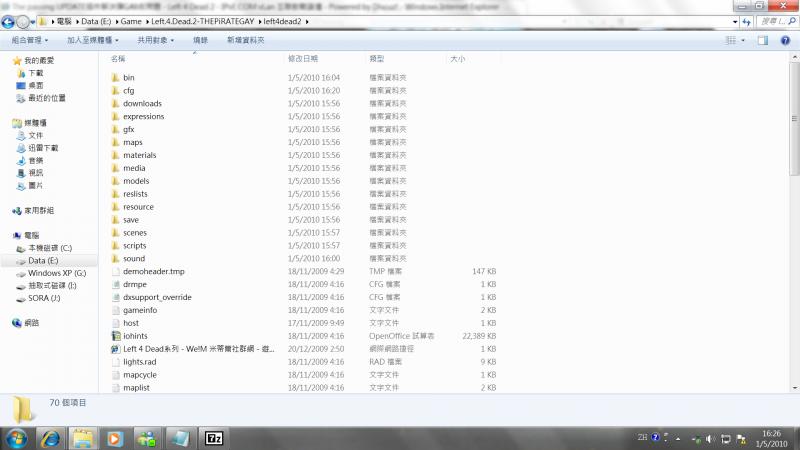This screenshot has width=800, height=450.
Task: Select the demoheader.tmp file icon
Action: pyautogui.click(x=115, y=271)
